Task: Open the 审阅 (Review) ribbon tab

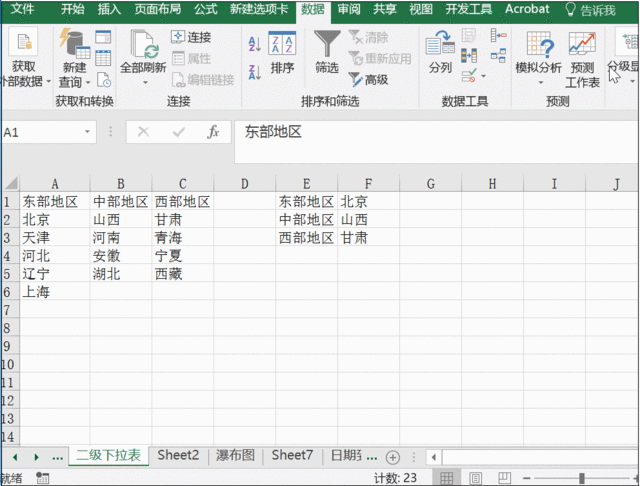Action: 348,9
